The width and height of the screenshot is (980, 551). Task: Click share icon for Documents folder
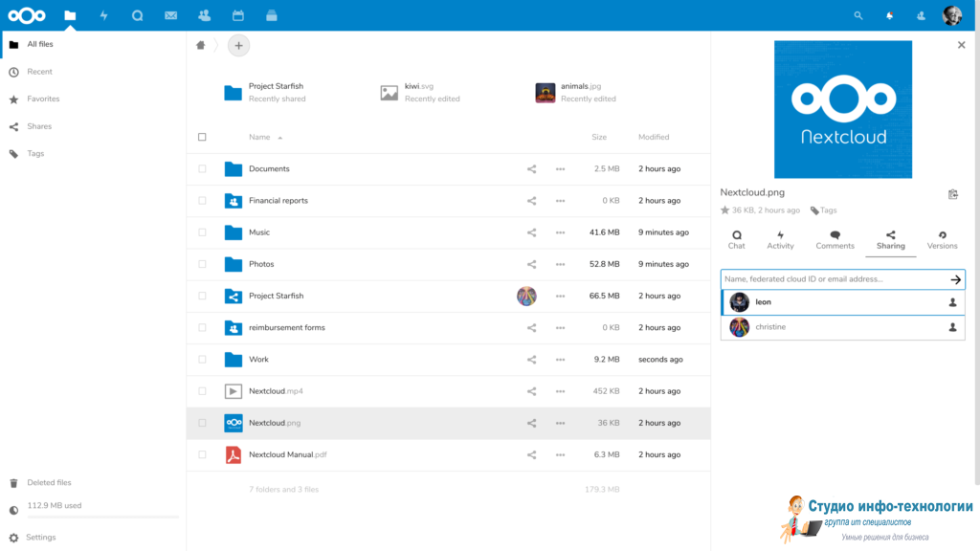pos(531,169)
